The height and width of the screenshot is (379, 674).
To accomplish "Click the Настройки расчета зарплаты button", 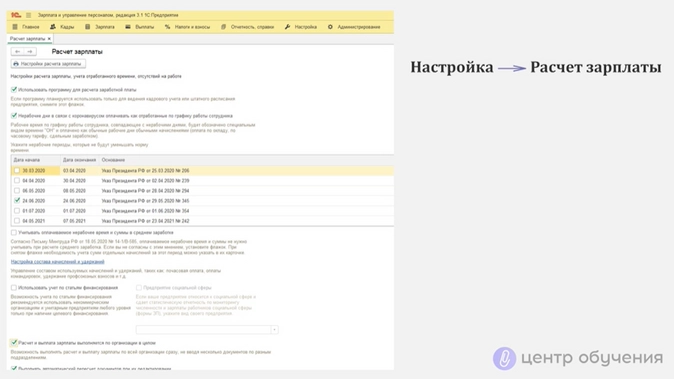I will click(48, 64).
